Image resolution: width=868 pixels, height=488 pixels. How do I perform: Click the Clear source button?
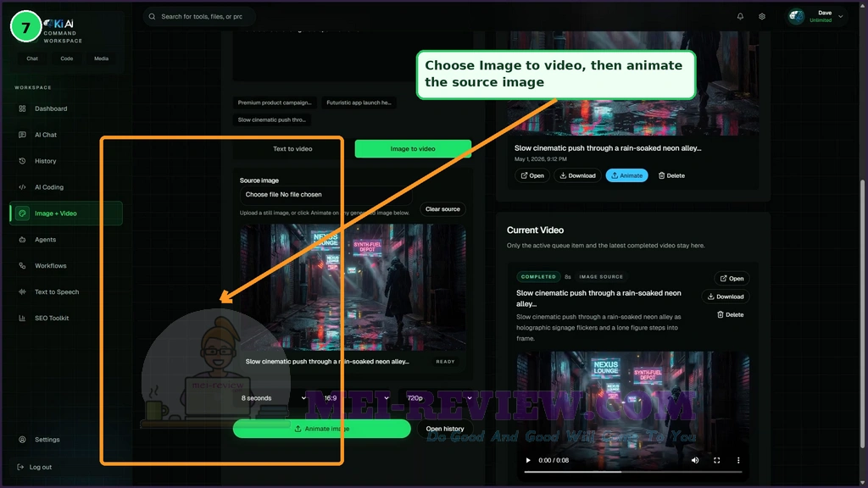click(442, 209)
